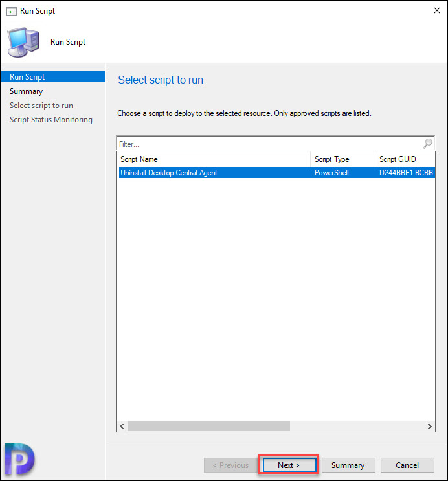Click the horizontal scrollbar's left arrow
The image size is (448, 481).
point(122,426)
